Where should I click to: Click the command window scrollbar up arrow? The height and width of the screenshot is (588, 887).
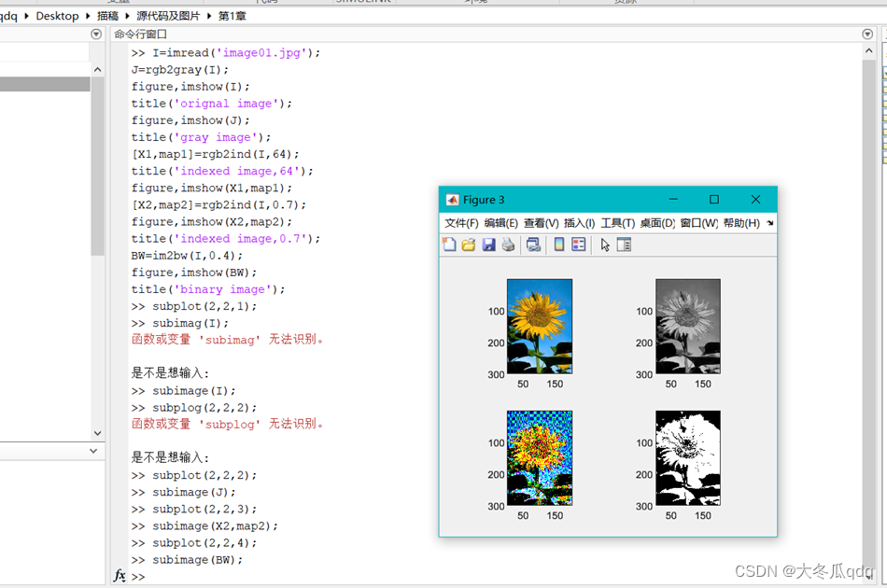point(869,51)
